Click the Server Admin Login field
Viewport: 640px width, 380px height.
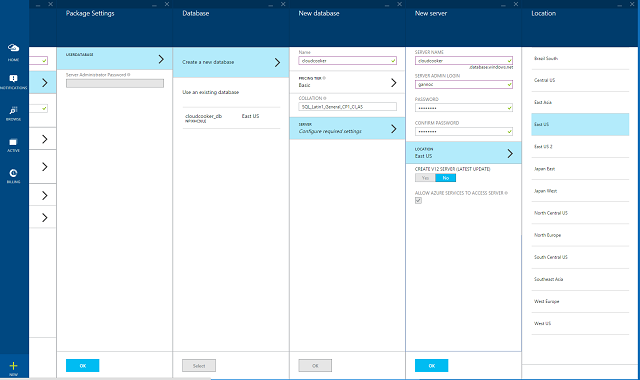(x=464, y=84)
